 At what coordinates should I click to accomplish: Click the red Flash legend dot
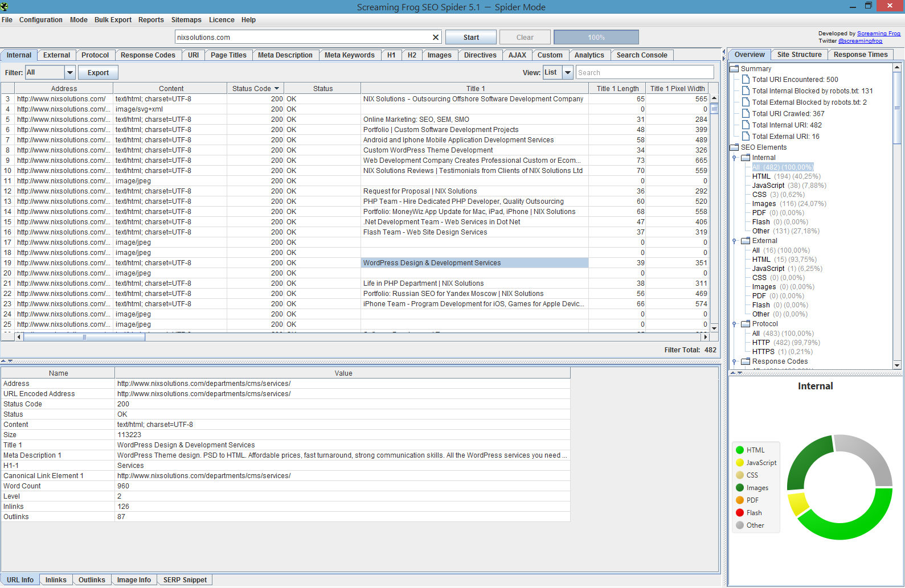(740, 513)
